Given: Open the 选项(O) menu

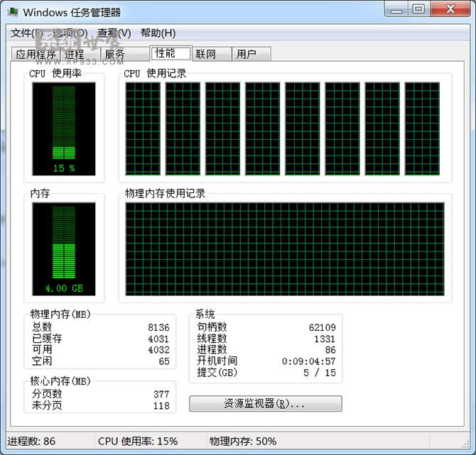Looking at the screenshot, I should [x=68, y=33].
